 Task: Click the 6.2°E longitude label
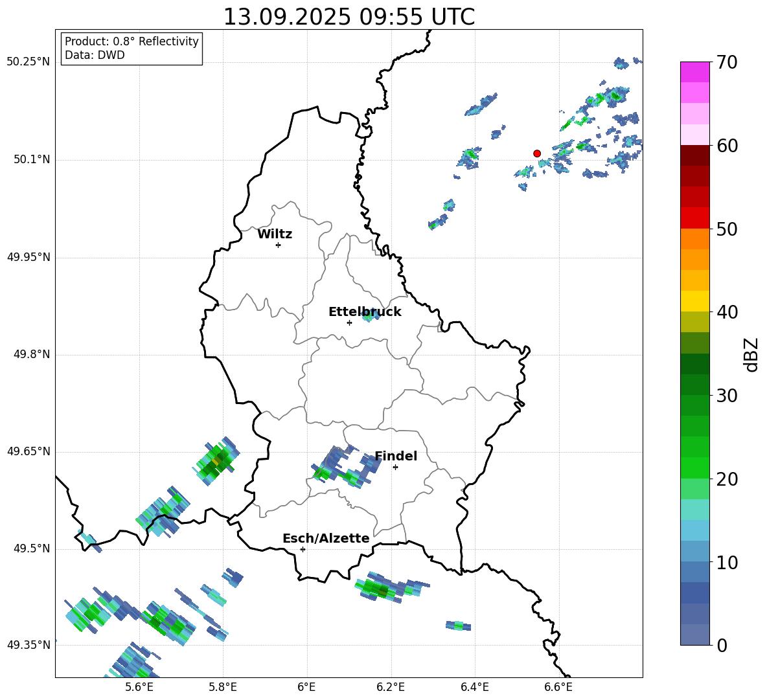coord(391,687)
